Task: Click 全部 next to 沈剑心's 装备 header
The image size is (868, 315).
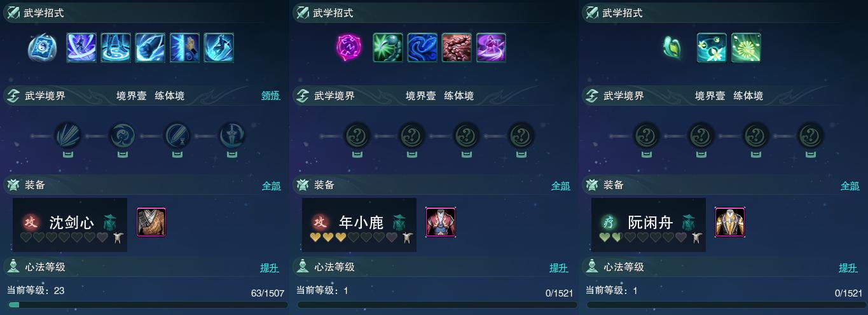Action: tap(271, 186)
